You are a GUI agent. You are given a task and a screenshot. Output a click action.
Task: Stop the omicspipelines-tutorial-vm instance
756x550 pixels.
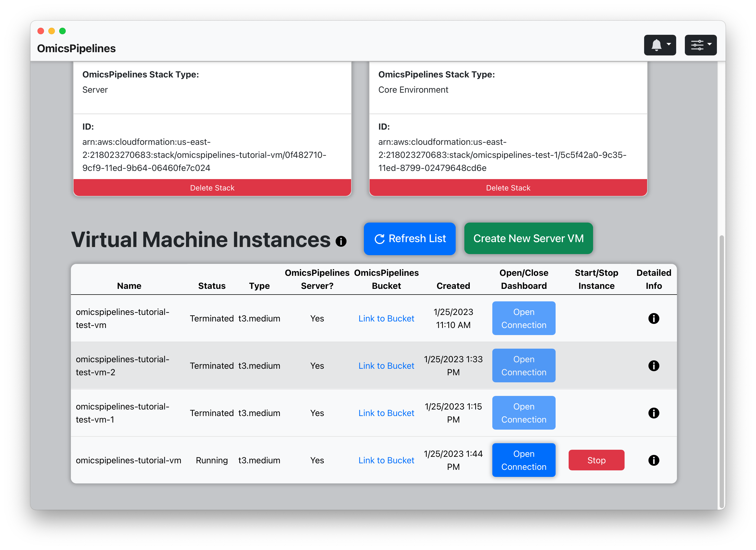coord(596,460)
